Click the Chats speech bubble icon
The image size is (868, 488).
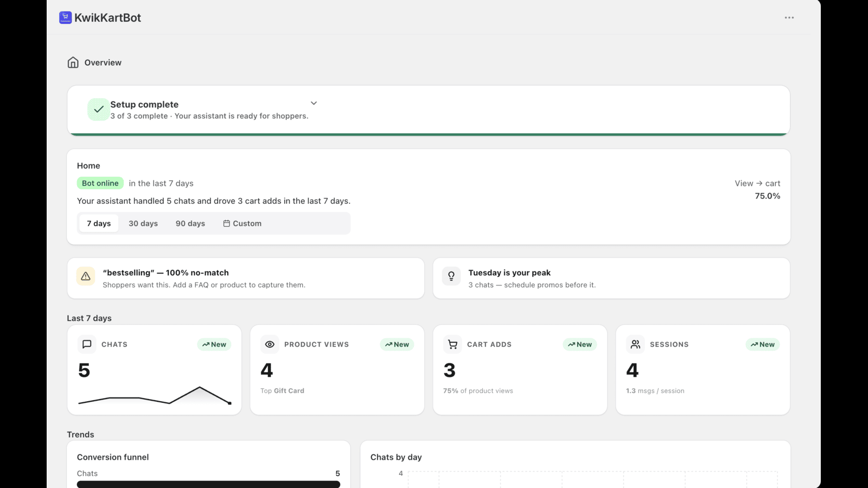click(87, 344)
